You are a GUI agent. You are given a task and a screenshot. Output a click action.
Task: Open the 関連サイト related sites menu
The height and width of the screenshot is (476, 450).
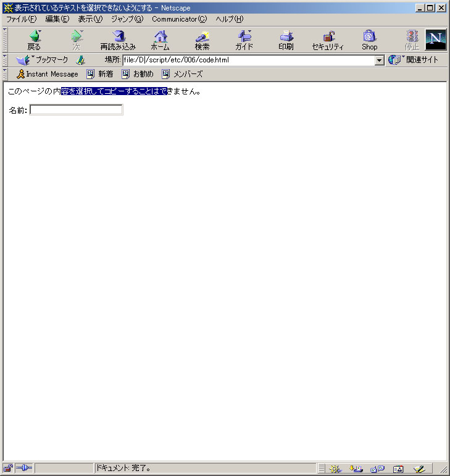[x=413, y=60]
